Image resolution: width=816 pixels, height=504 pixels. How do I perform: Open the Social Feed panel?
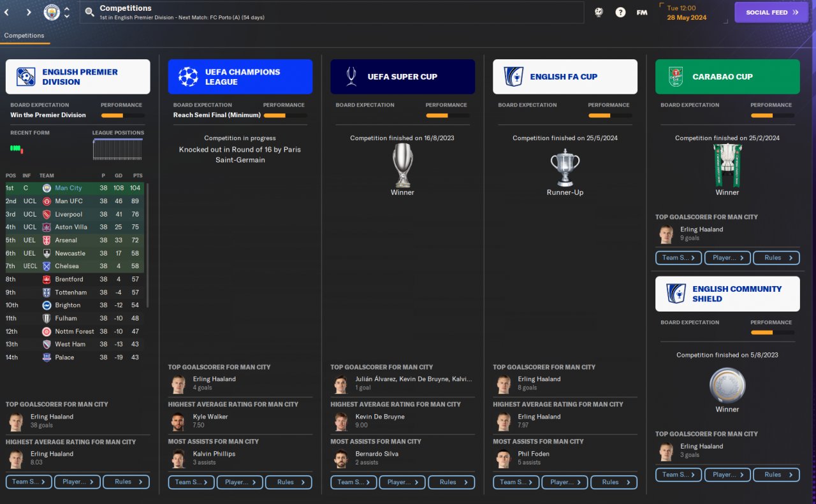click(x=771, y=12)
